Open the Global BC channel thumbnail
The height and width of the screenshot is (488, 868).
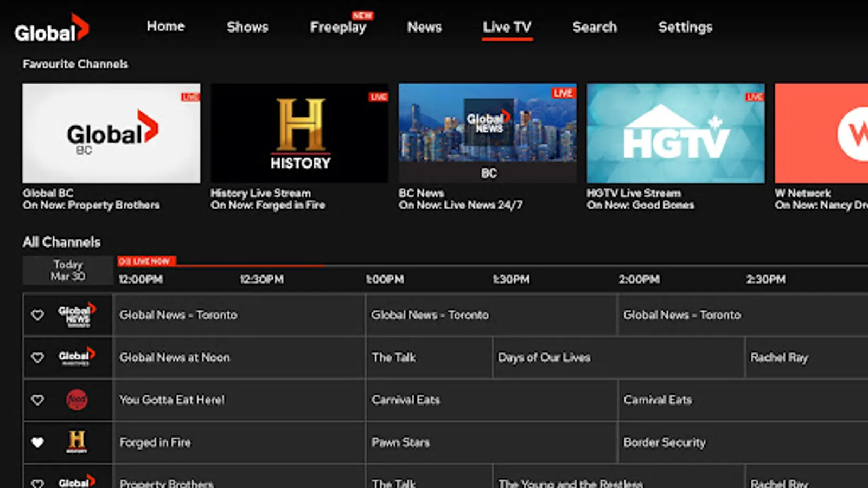click(111, 133)
